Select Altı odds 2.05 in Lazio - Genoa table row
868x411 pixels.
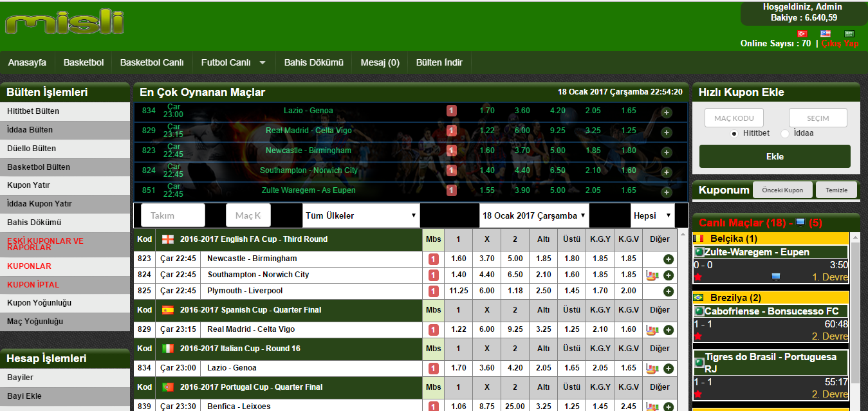tap(543, 369)
